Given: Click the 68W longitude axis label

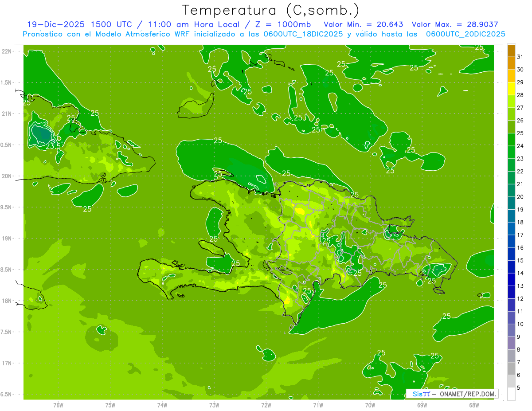Looking at the screenshot, I should (474, 405).
